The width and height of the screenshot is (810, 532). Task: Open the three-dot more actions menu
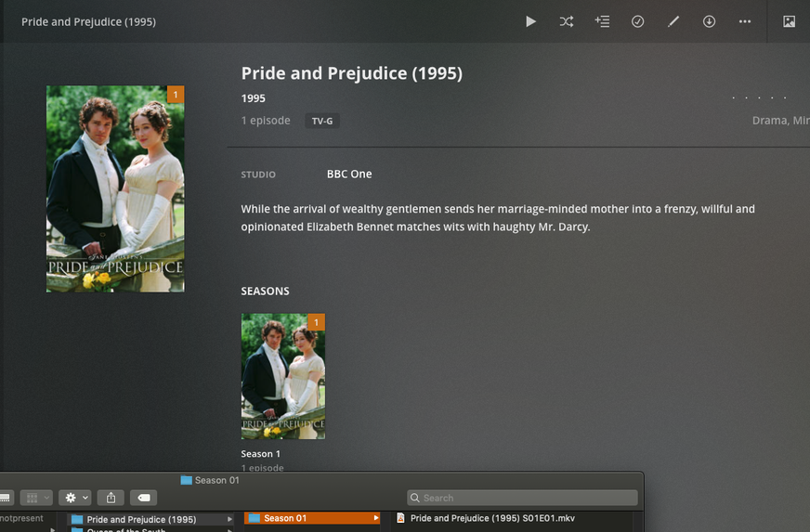744,21
